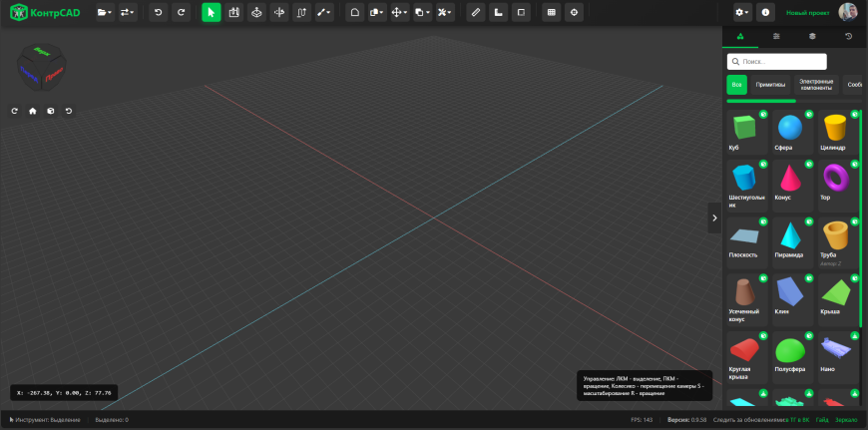868x430 pixels.
Task: Click the rotate view counterclockwise icon
Action: (x=69, y=111)
